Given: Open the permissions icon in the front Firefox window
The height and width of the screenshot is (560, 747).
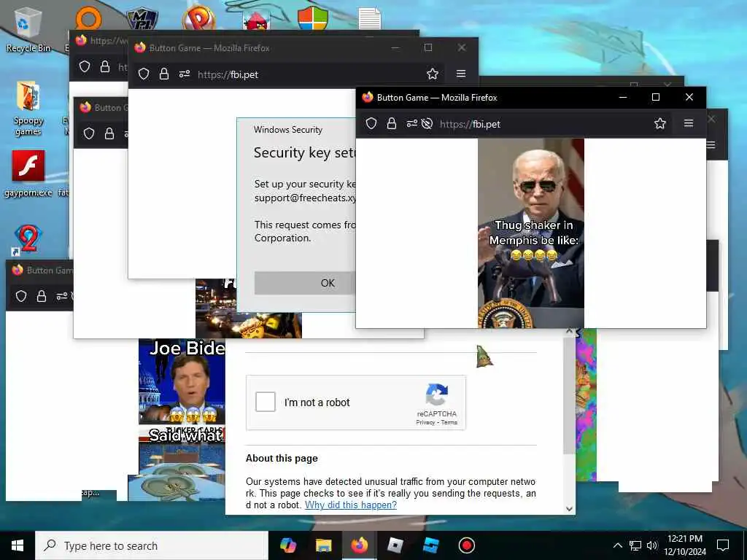Looking at the screenshot, I should [412, 124].
